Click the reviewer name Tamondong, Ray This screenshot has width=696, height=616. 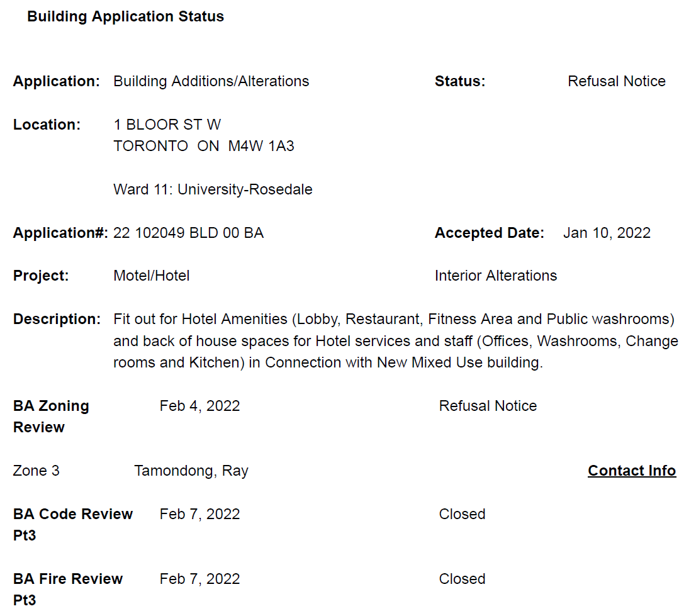(x=191, y=471)
